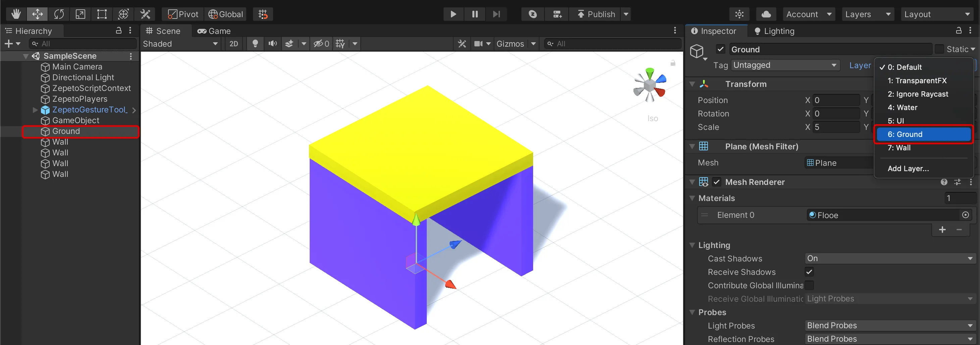Toggle scene audio speaker icon

click(x=272, y=44)
